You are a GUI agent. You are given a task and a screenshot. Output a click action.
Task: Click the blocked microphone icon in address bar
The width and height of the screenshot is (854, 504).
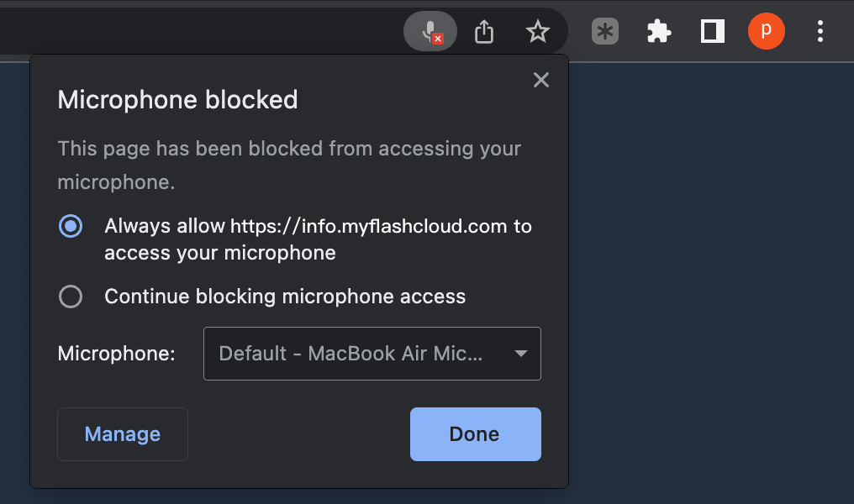pyautogui.click(x=430, y=31)
